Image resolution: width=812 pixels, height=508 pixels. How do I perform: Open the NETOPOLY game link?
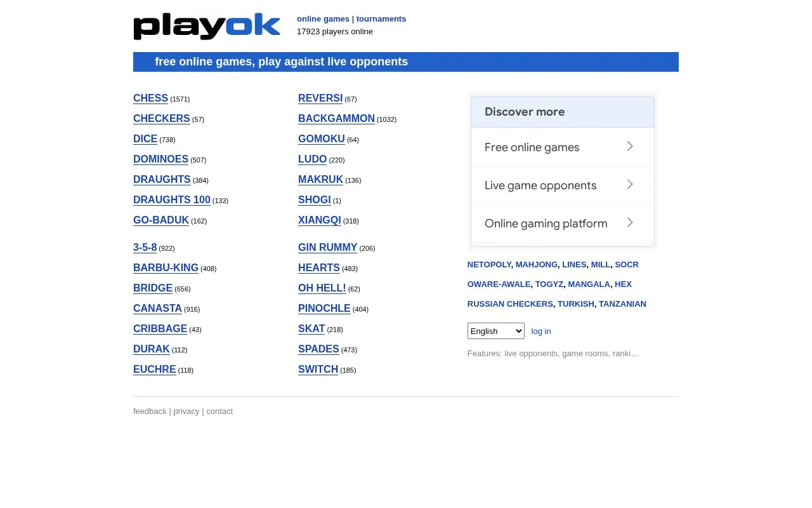click(x=489, y=265)
